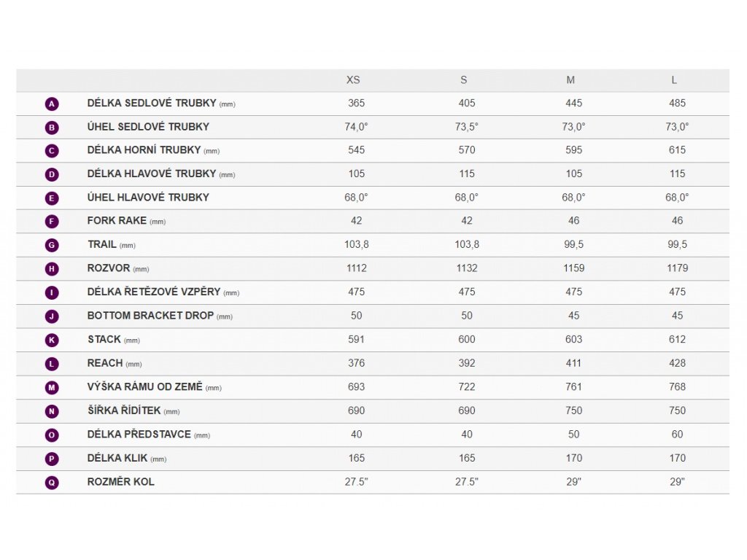Select the purple H icon beside Rozvor
Viewport: 747px width, 560px height.
click(x=52, y=269)
